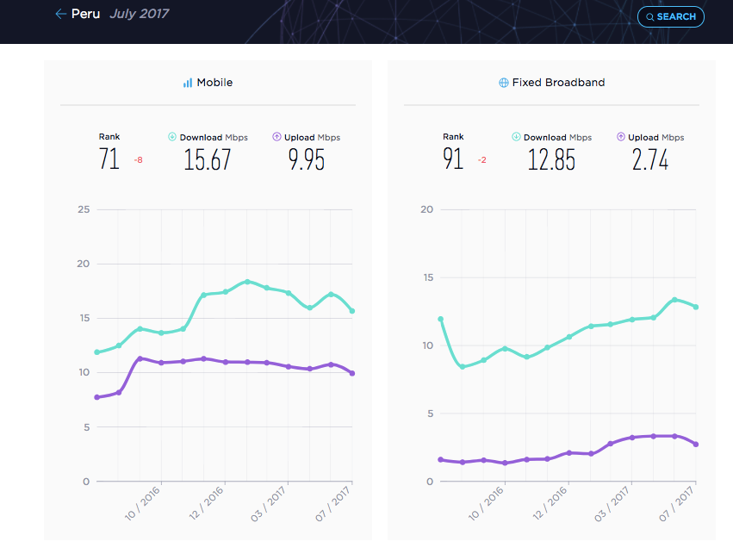Click Mobile chart 10 / 2016 axis label
Image resolution: width=733 pixels, height=560 pixels.
pyautogui.click(x=142, y=503)
